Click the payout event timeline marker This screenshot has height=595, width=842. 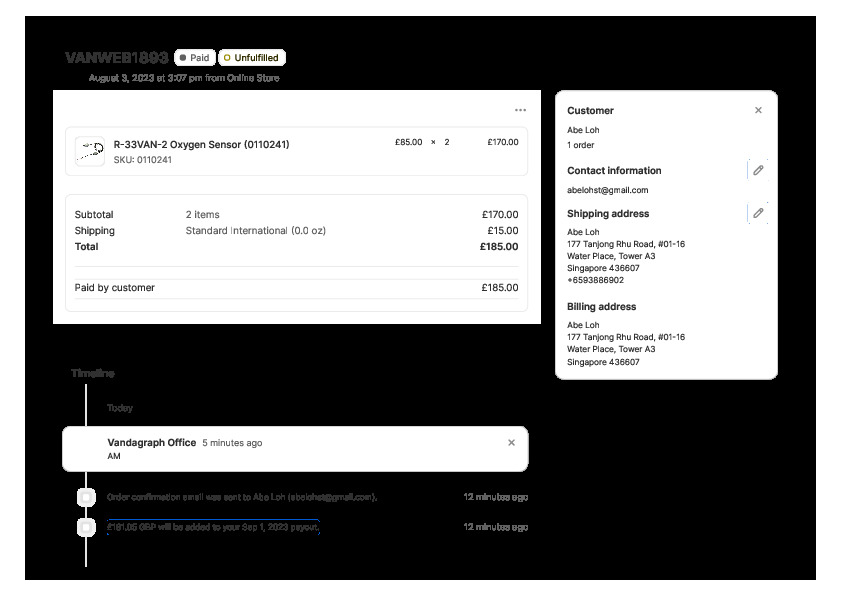[87, 527]
